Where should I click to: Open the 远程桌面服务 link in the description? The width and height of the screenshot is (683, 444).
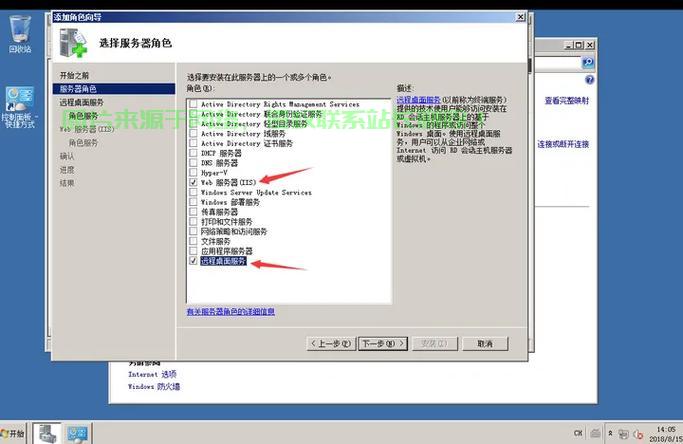(x=419, y=100)
